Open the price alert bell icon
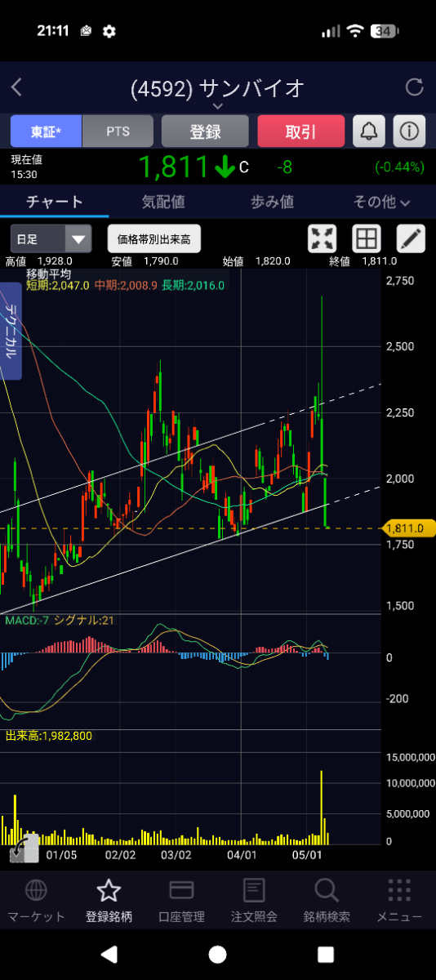Screen dimensions: 436x980 (x=370, y=131)
